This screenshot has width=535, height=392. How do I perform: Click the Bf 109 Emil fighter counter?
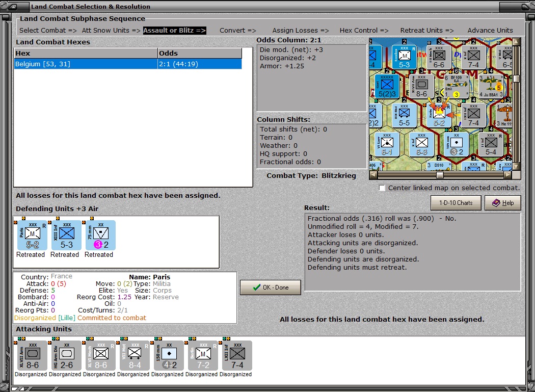[x=456, y=86]
